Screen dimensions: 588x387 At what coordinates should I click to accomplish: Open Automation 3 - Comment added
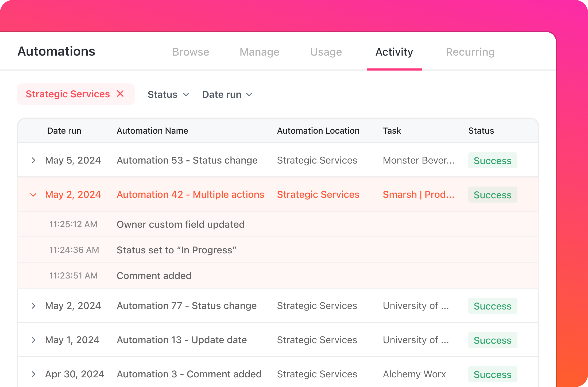pos(189,374)
